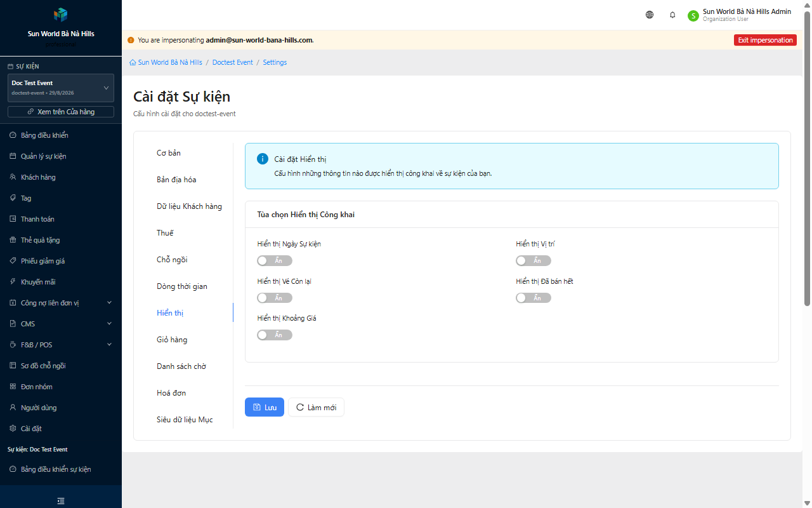812x508 pixels.
Task: Open Thẻ quà tặng gift icon
Action: [x=13, y=240]
